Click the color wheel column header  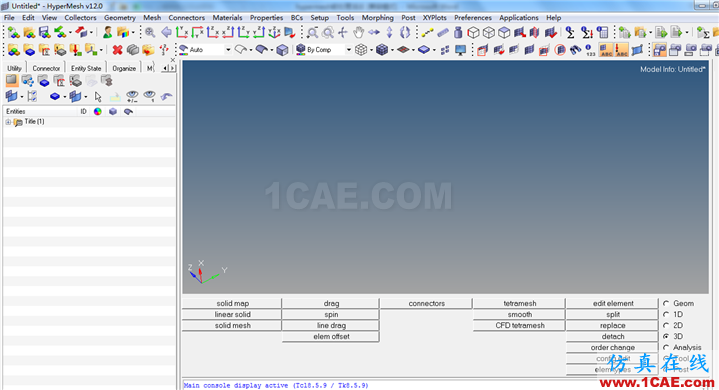[x=98, y=111]
